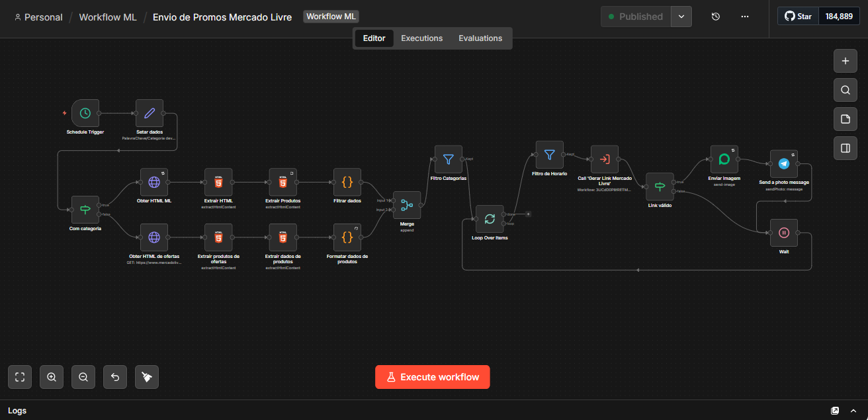Open Formatar dados de produtos code node
Screen dimensions: 868x420
pyautogui.click(x=347, y=237)
